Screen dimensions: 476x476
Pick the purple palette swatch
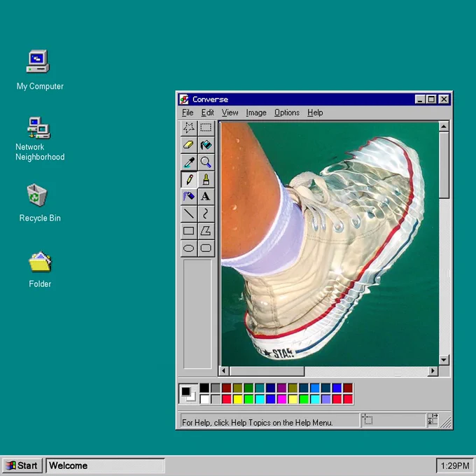coord(281,388)
